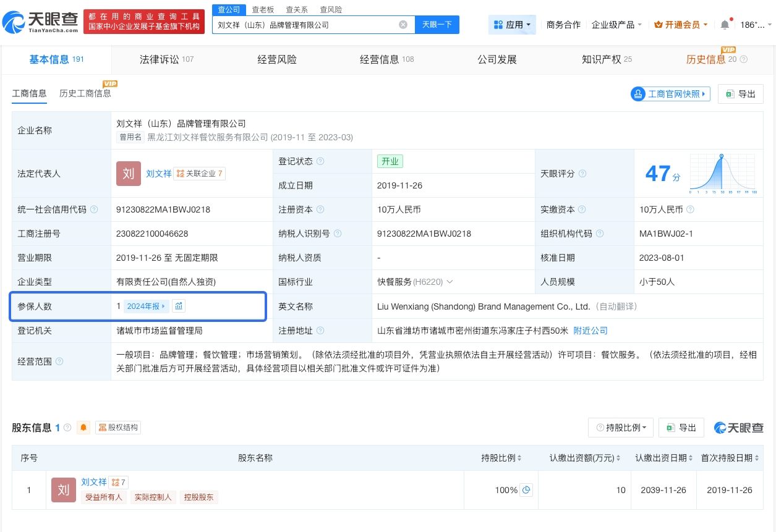
Task: Click inside the company search input field
Action: coord(309,24)
